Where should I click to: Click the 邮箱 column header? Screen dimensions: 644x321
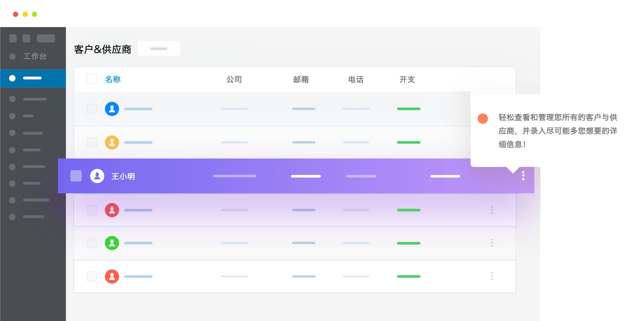coord(301,79)
